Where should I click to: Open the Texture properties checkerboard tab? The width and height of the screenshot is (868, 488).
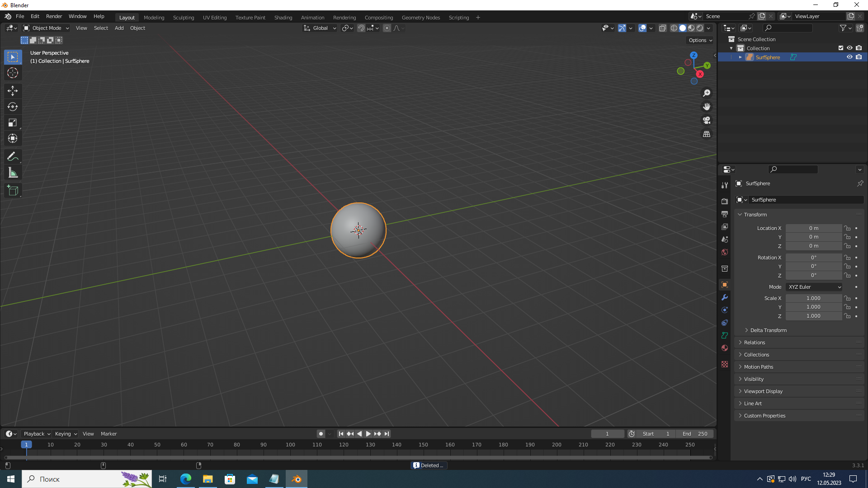[725, 364]
